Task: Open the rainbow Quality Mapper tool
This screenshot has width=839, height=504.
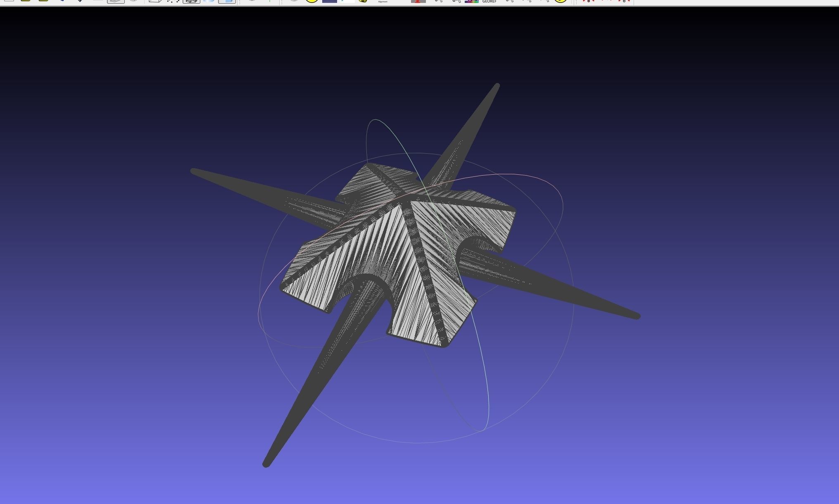Action: (471, 1)
